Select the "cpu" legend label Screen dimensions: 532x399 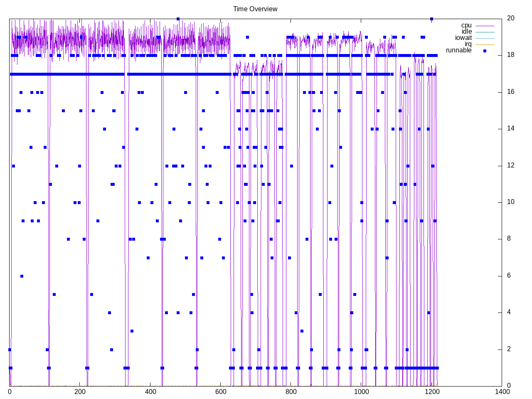click(x=466, y=25)
